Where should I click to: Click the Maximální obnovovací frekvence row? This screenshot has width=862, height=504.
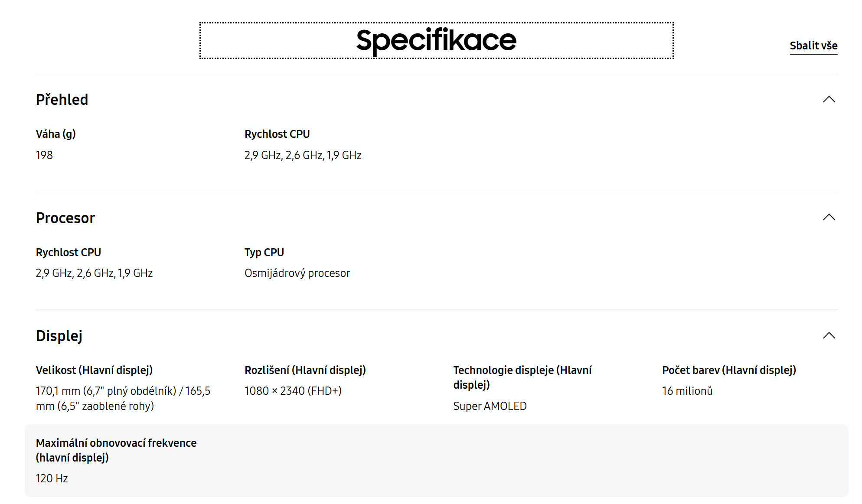click(x=436, y=461)
